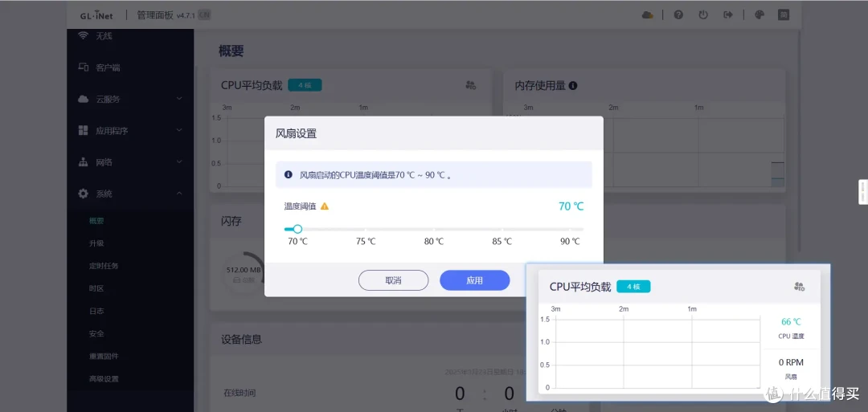The image size is (868, 412).
Task: Select 安全 in system submenu
Action: [x=96, y=334]
